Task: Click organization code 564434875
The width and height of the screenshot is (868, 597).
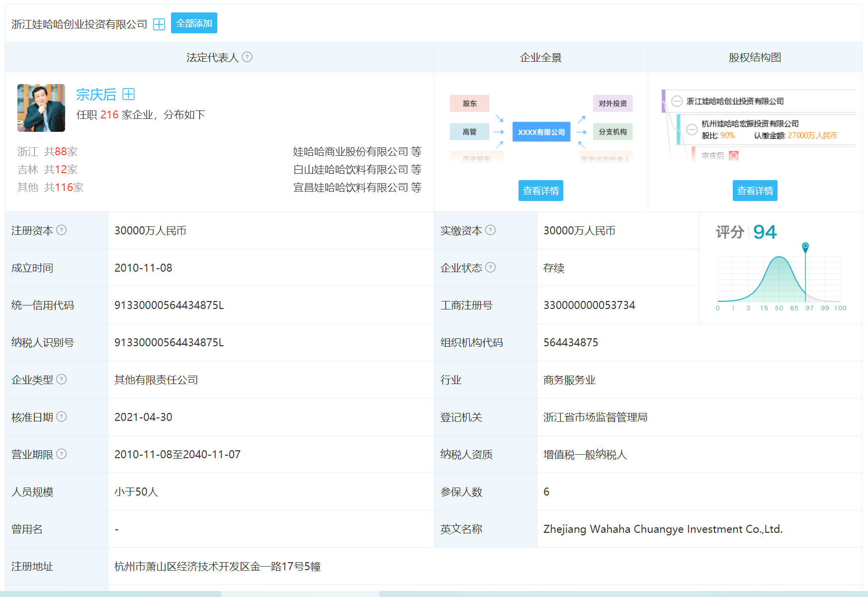Action: (571, 342)
